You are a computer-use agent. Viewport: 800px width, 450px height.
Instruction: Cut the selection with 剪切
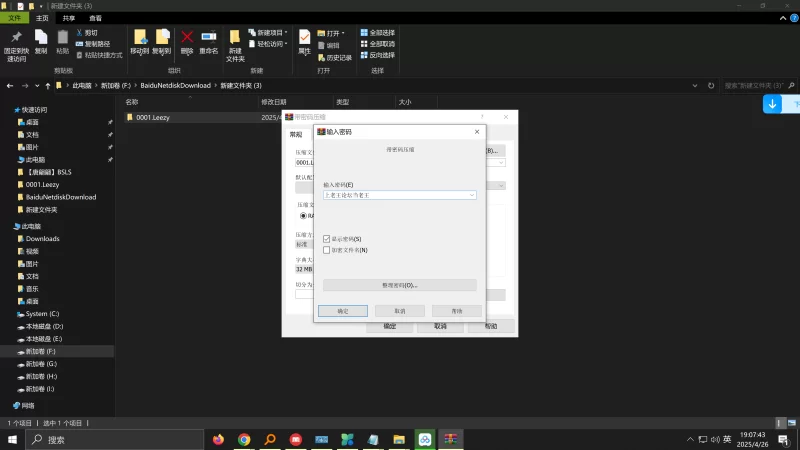coord(87,33)
